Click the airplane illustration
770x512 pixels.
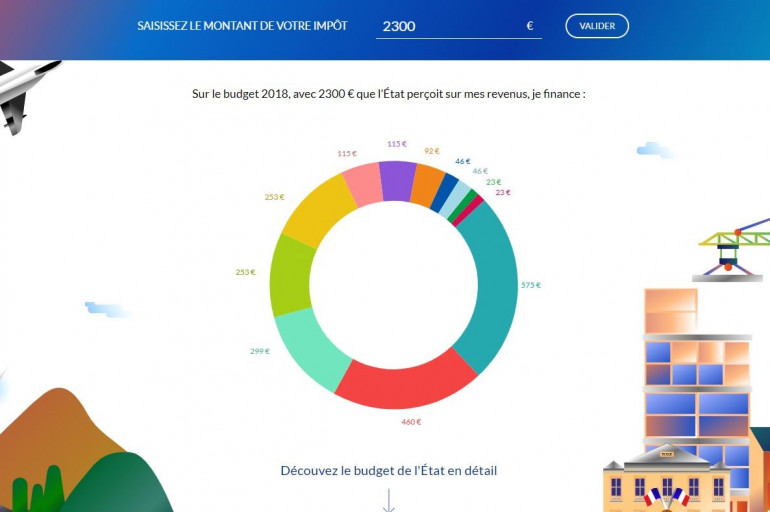pyautogui.click(x=22, y=90)
